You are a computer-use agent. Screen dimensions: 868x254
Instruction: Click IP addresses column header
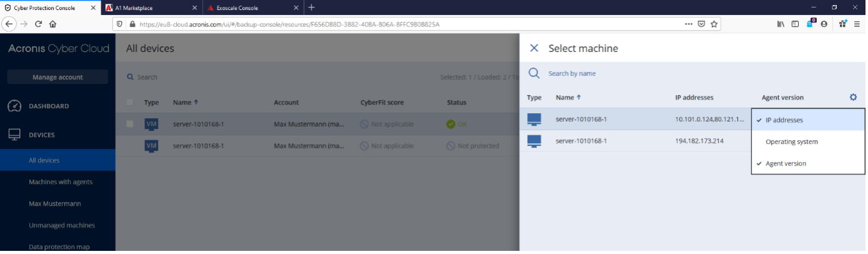[694, 98]
